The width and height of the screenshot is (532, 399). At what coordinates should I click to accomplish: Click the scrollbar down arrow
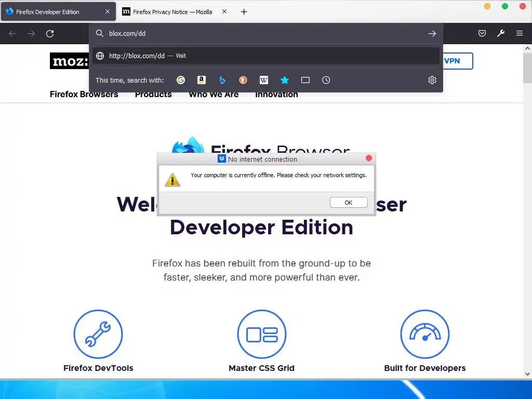pos(527,374)
